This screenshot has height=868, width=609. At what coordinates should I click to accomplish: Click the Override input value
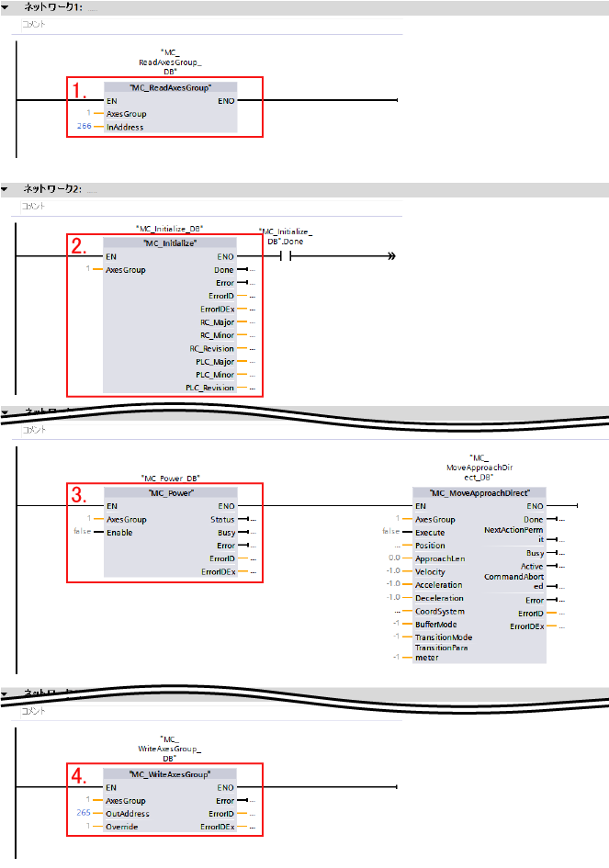87,827
